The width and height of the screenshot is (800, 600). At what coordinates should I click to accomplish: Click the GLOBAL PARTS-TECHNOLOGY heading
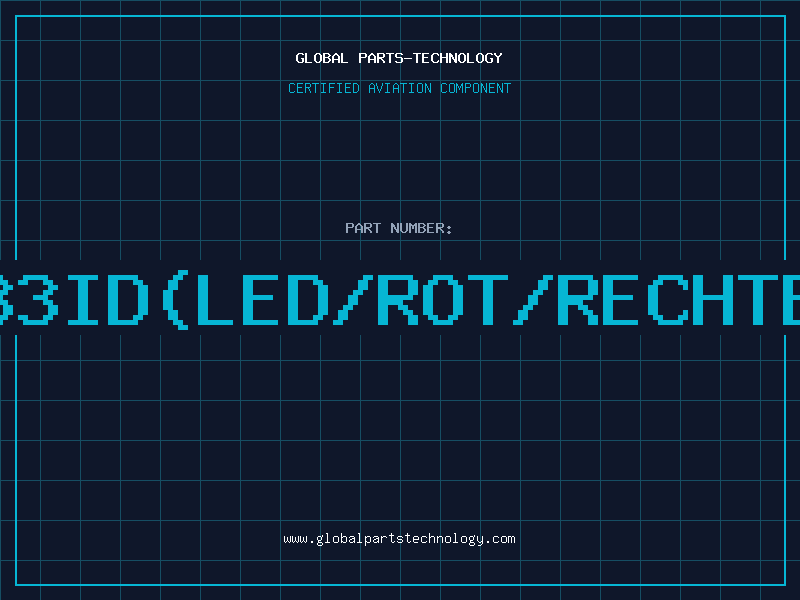coord(399,58)
